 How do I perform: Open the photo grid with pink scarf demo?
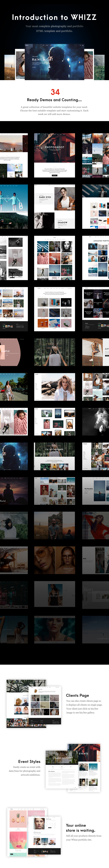coord(54,258)
